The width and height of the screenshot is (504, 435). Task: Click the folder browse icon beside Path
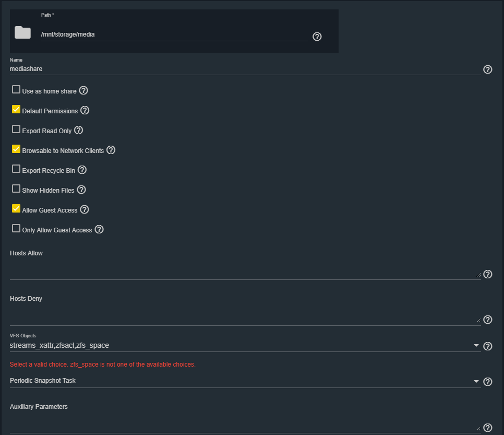(x=22, y=32)
